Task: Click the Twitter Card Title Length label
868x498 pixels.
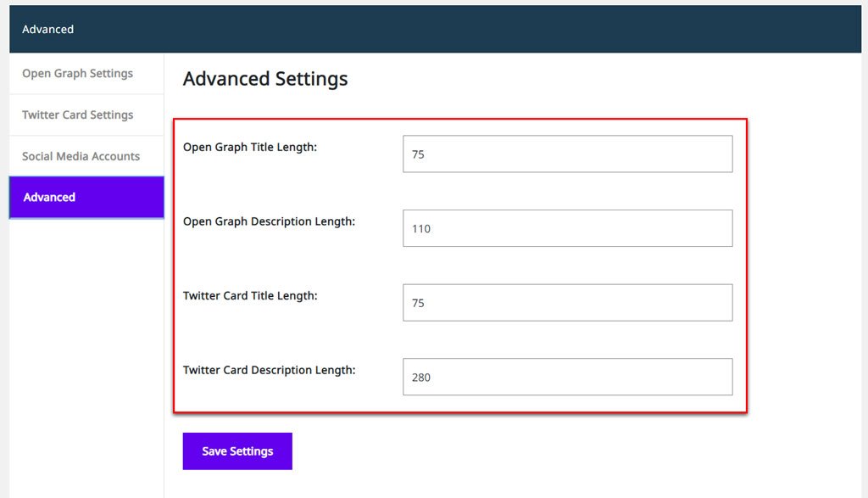Action: tap(250, 296)
